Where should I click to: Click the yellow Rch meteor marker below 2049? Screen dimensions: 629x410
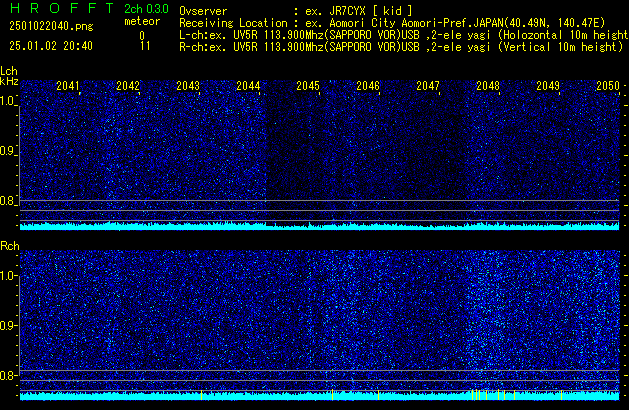[x=561, y=395]
